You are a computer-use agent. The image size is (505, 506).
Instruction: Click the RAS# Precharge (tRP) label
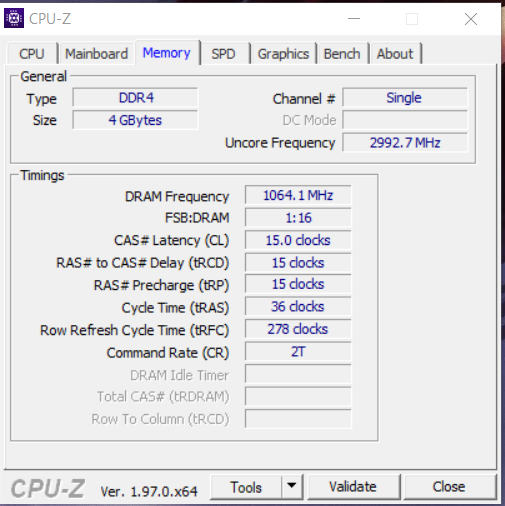[x=161, y=285]
